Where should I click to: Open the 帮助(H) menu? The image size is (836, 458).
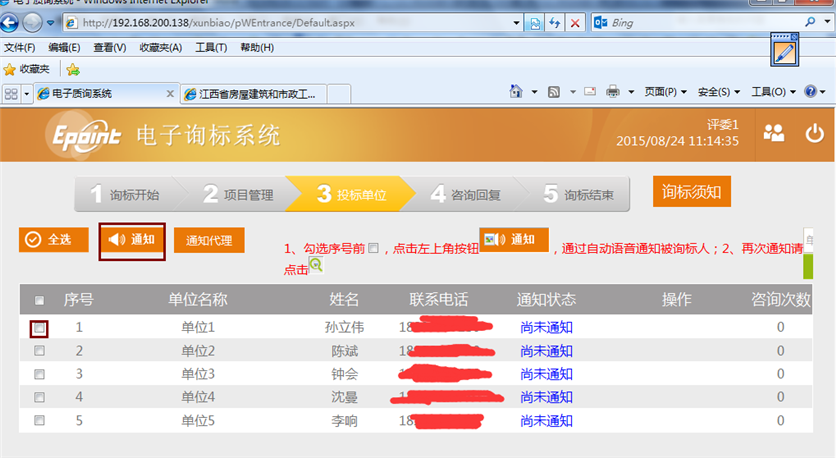(x=257, y=47)
